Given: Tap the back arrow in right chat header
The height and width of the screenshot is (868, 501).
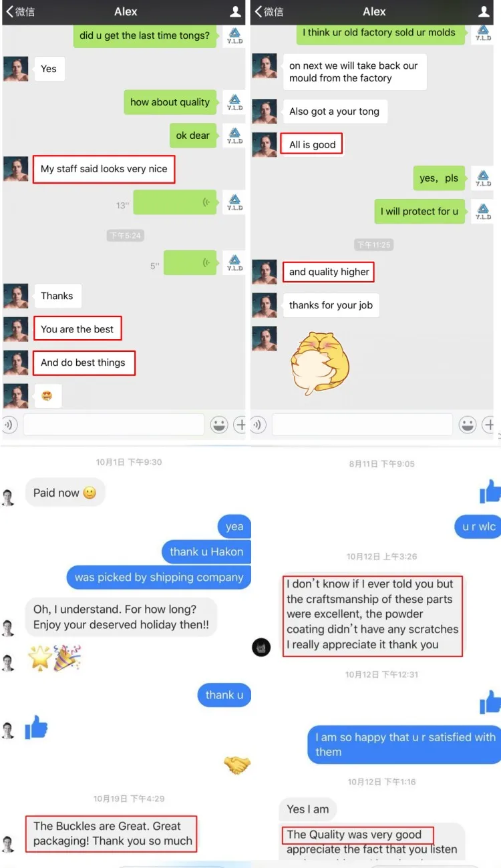Looking at the screenshot, I should click(258, 11).
